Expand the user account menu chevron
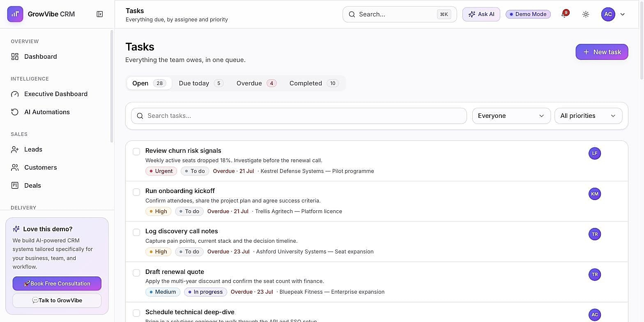The width and height of the screenshot is (644, 322). (x=623, y=14)
